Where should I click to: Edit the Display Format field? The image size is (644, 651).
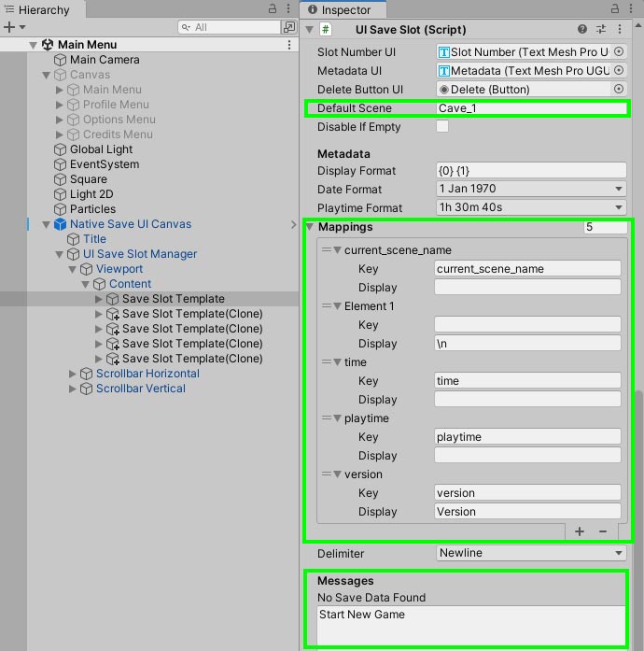coord(531,171)
